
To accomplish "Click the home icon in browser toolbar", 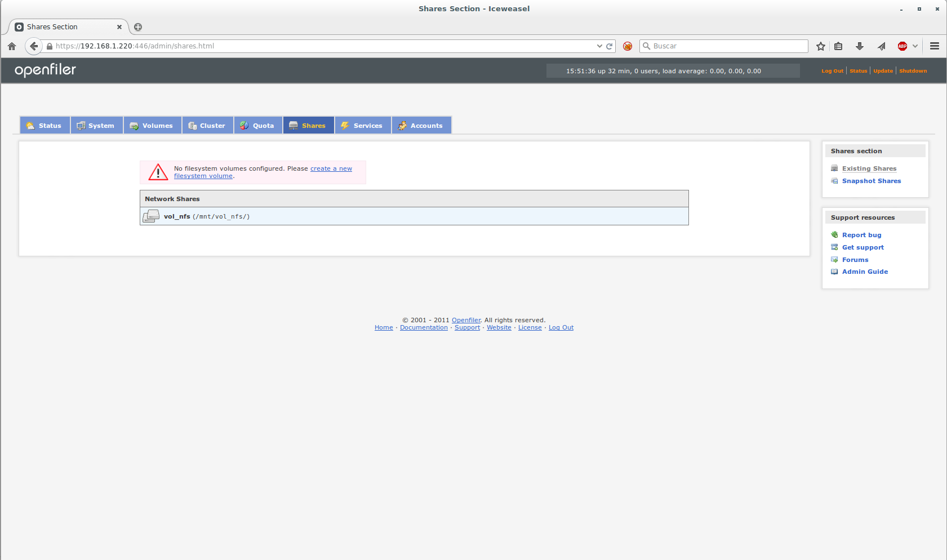I will click(x=12, y=46).
